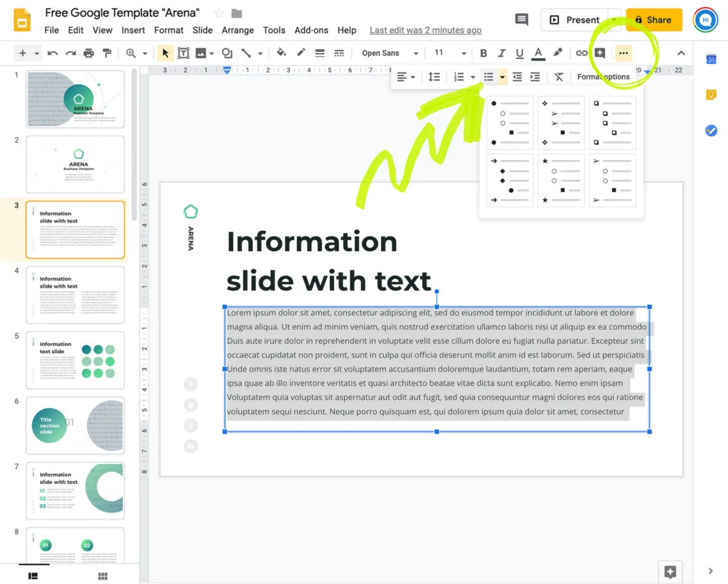Increase the text indent
The height and width of the screenshot is (584, 728).
point(535,77)
